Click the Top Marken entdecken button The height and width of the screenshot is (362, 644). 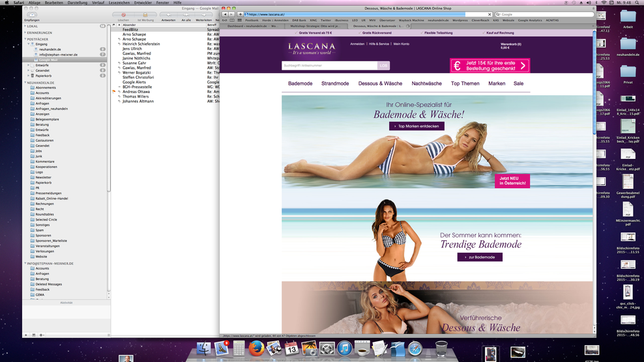point(417,126)
